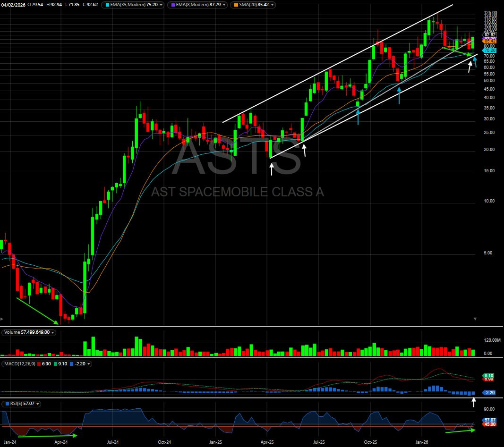Expand the Volume study dropdown arrow
This screenshot has height=447, width=504.
(x=53, y=332)
